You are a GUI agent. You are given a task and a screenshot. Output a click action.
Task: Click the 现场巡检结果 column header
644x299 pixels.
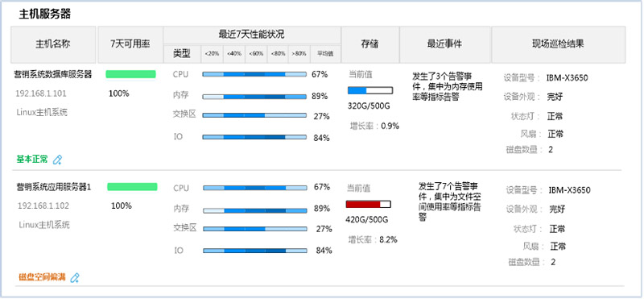(x=559, y=44)
